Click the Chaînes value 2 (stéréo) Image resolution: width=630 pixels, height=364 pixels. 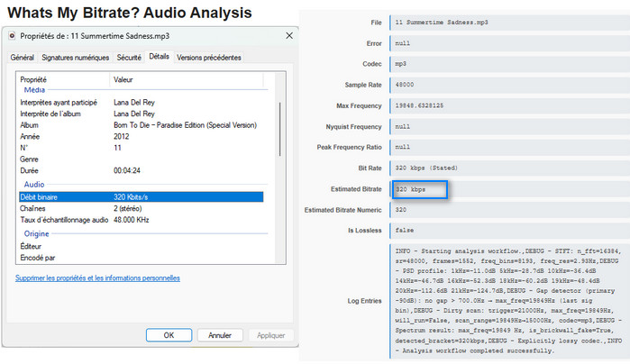[x=128, y=208]
